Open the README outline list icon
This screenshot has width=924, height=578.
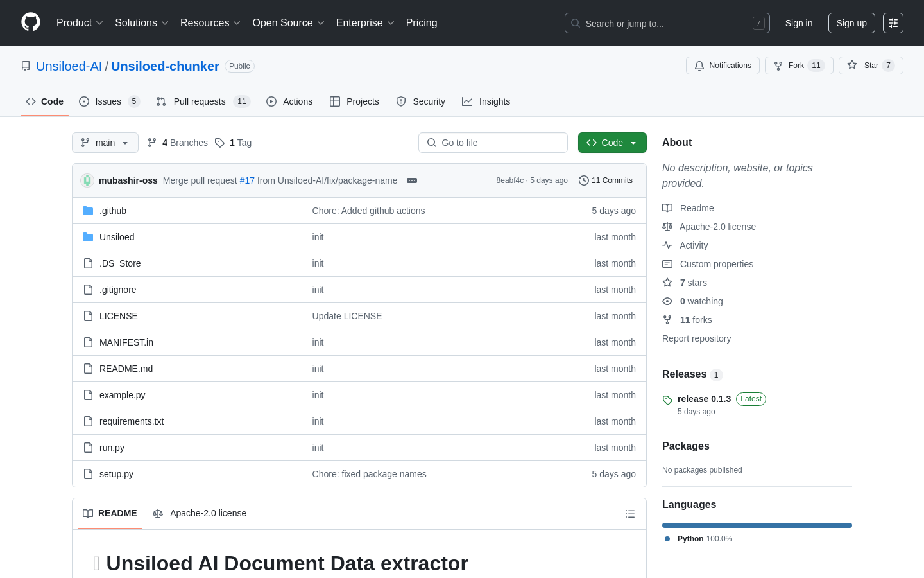point(630,514)
